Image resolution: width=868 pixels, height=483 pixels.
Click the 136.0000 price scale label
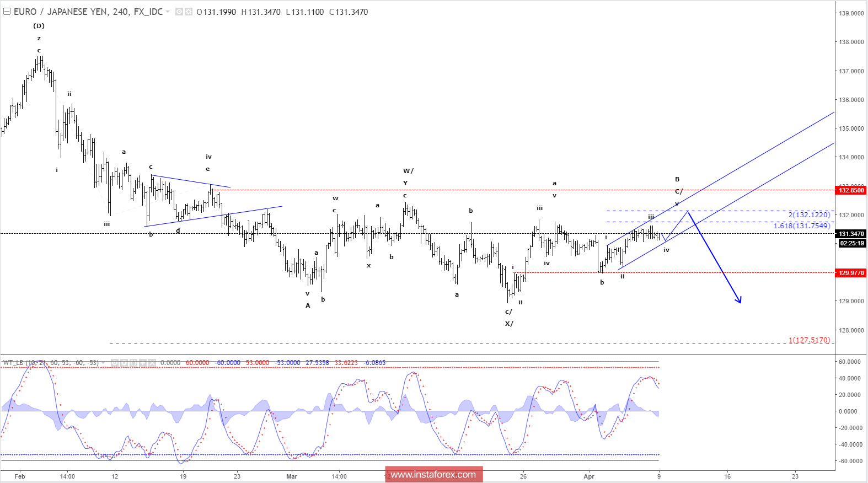pyautogui.click(x=851, y=100)
